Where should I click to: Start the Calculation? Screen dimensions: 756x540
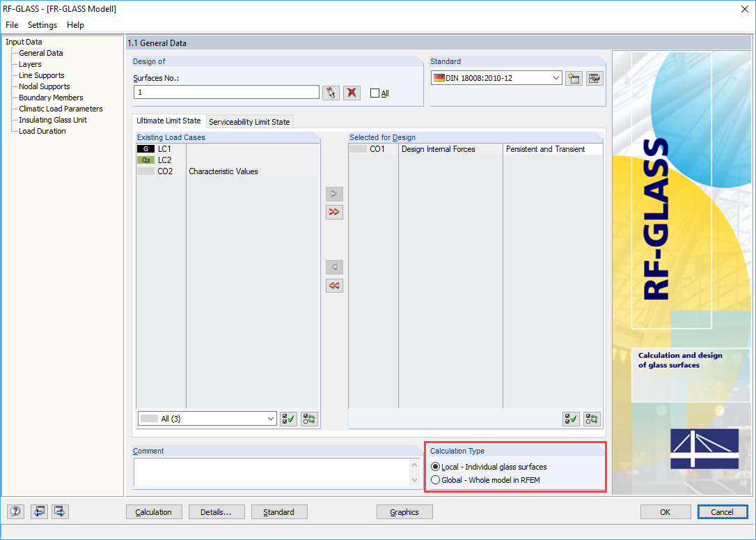[x=154, y=511]
